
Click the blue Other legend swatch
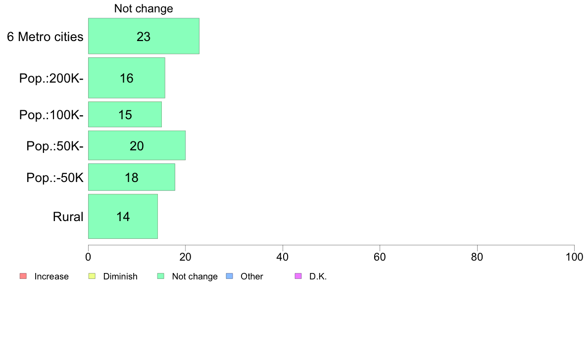coord(230,276)
